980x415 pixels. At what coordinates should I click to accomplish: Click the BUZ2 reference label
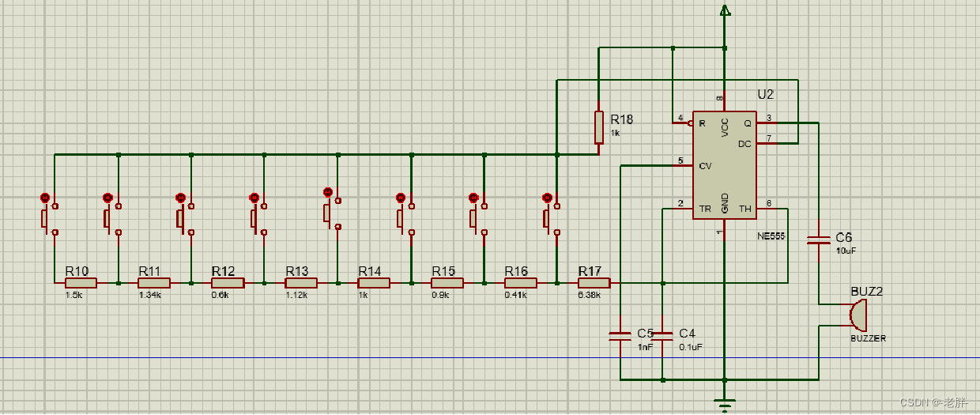point(867,292)
